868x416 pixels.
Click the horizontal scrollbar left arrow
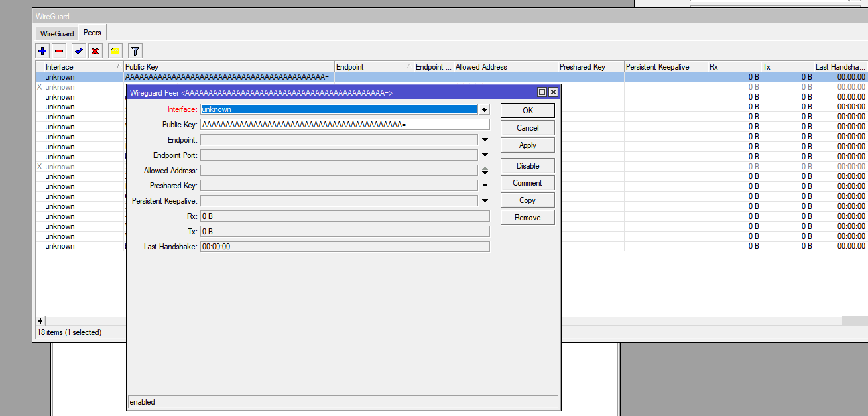coord(41,321)
